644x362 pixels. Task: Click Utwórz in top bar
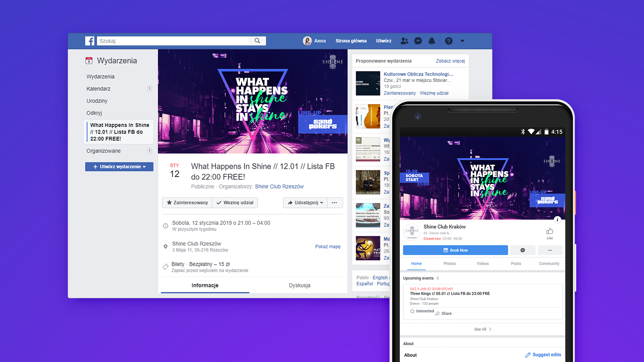(384, 41)
